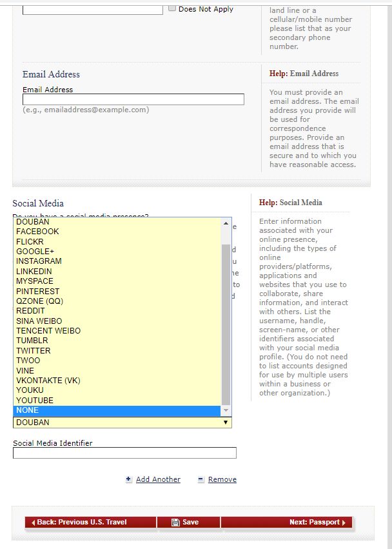Click the secondary phone number input field
392x549 pixels.
[93, 10]
